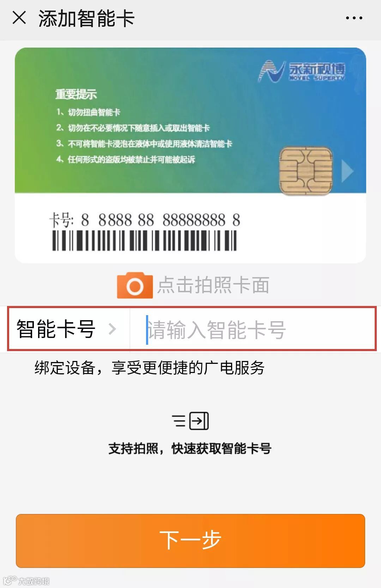Tap the orange camera icon

(x=135, y=285)
